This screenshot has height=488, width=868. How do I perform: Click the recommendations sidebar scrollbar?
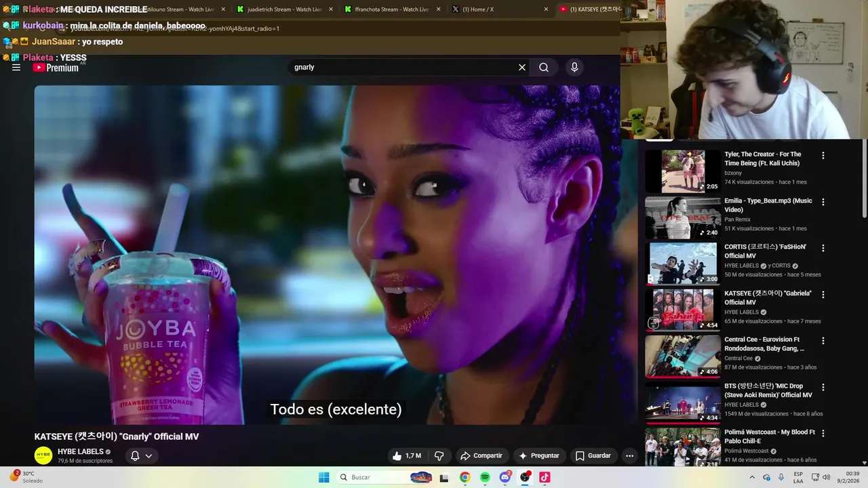pos(865,179)
